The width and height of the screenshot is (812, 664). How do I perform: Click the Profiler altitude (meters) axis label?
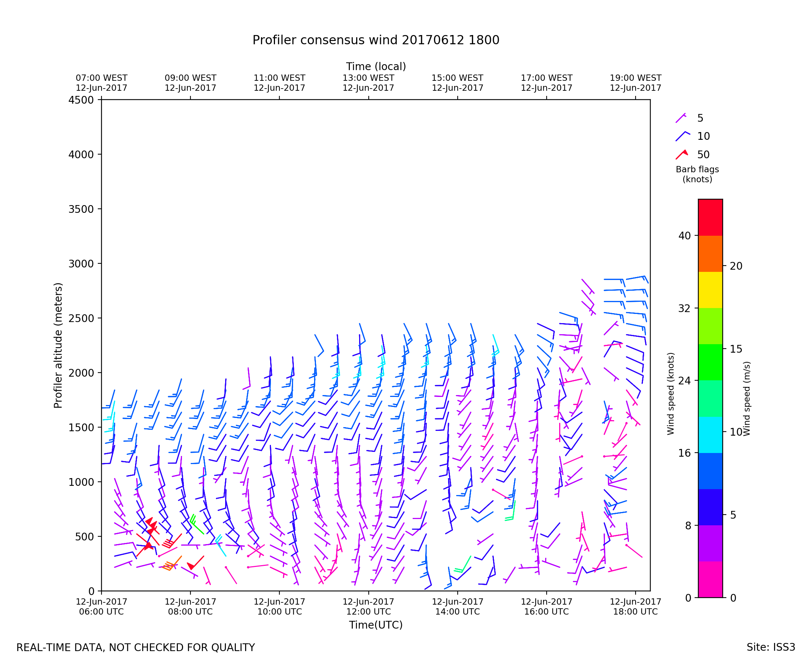click(58, 345)
